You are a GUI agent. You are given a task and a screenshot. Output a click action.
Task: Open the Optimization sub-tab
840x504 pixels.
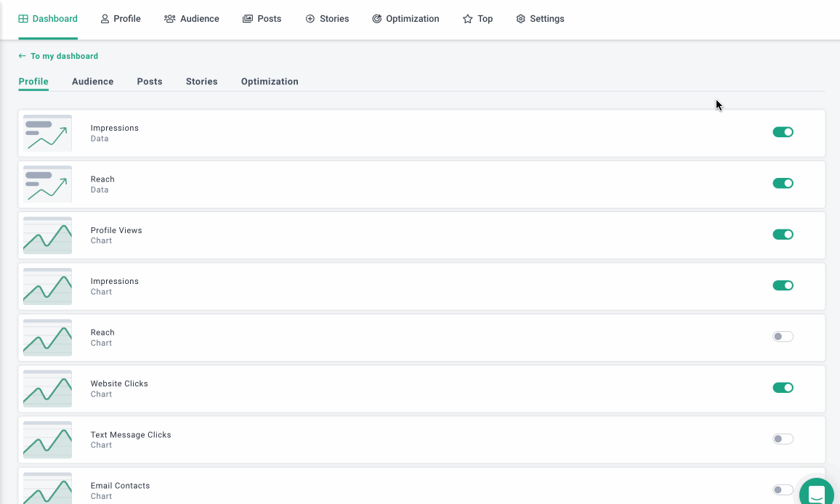point(270,81)
